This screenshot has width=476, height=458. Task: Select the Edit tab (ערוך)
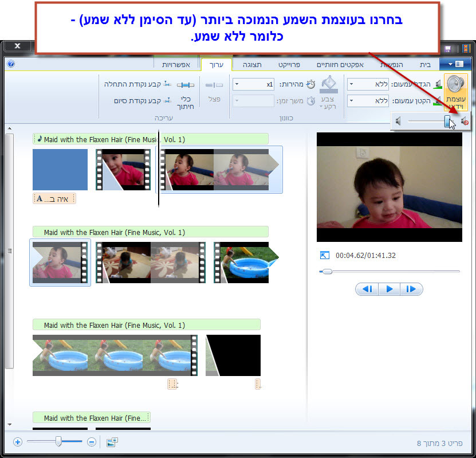pyautogui.click(x=217, y=65)
